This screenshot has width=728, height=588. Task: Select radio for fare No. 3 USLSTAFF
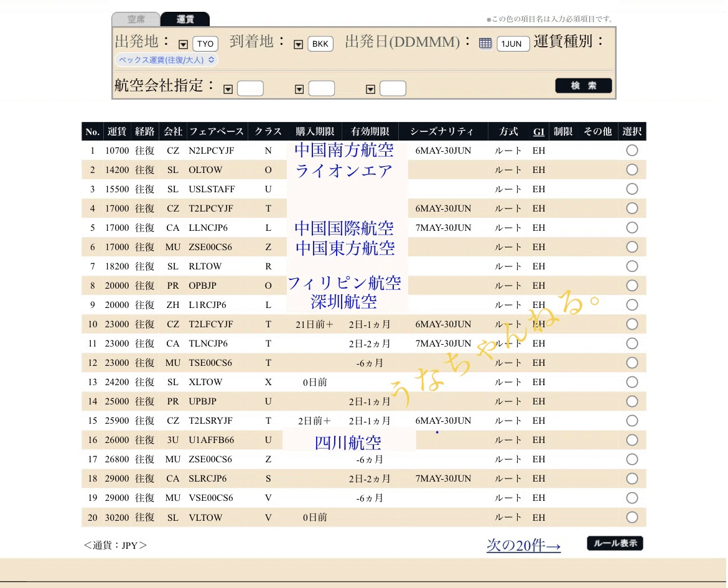[632, 189]
